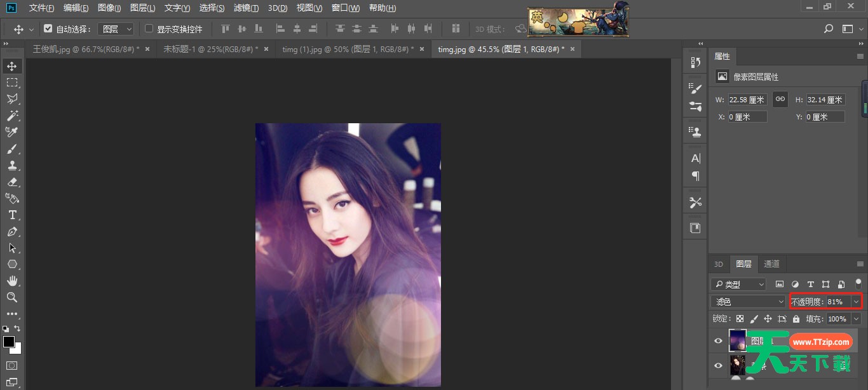Click the foreground color swatch
This screenshot has height=390, width=868.
click(x=9, y=342)
